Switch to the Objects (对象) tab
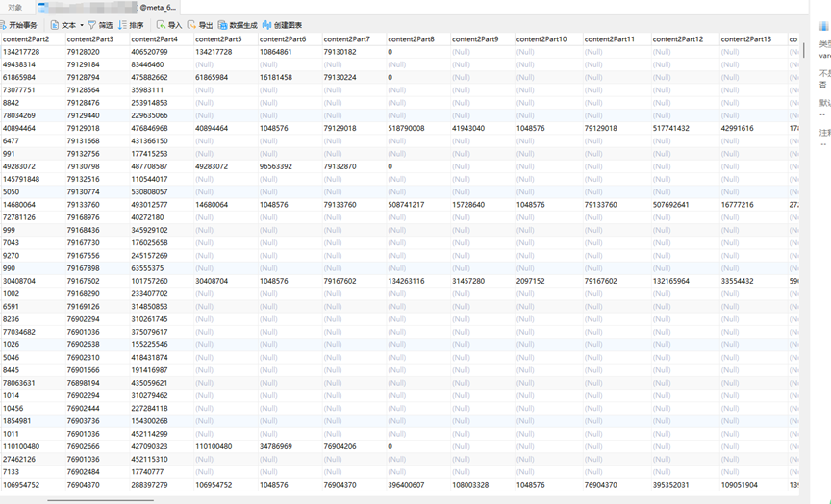This screenshot has width=831, height=504. click(15, 8)
